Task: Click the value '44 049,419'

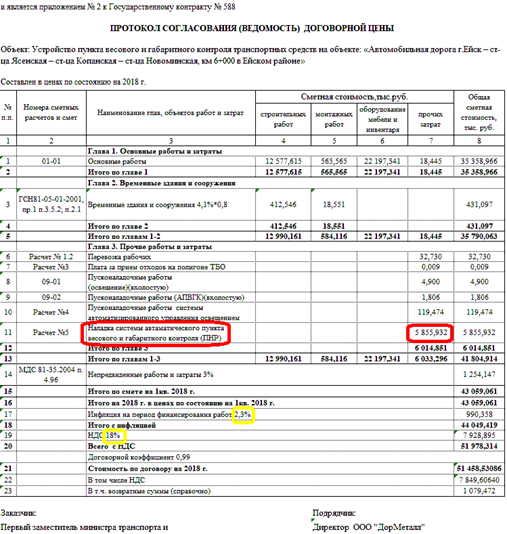Action: (x=479, y=425)
